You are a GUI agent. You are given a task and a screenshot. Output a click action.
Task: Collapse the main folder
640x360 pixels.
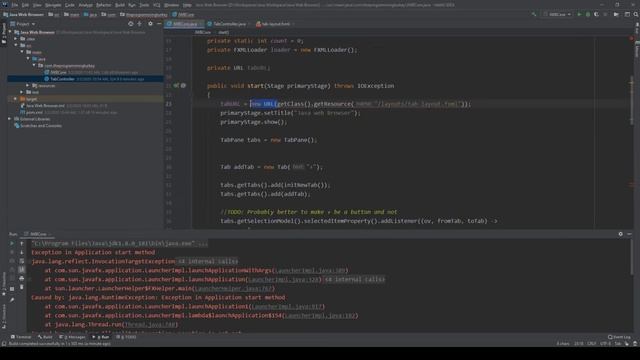22,52
